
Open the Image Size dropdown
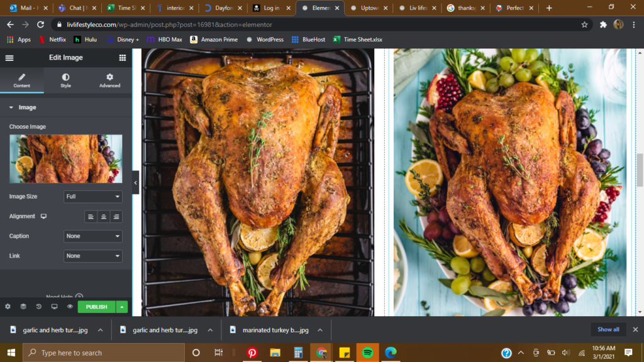(93, 197)
